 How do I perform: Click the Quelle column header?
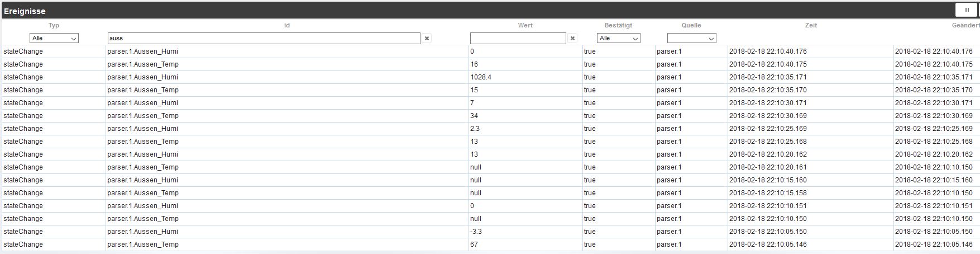coord(691,25)
